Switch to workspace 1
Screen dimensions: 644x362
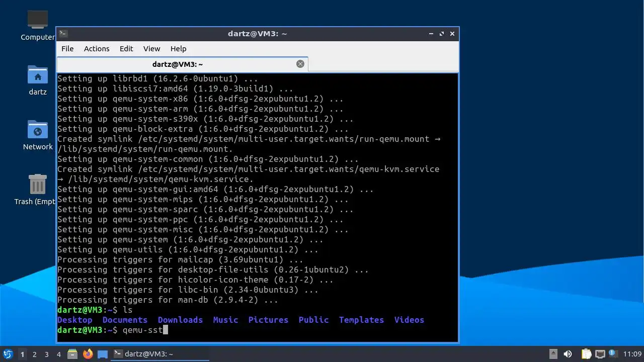click(22, 354)
